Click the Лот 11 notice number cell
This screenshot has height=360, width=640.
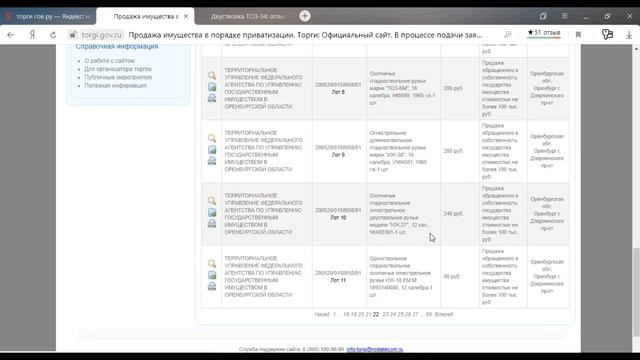coord(338,277)
